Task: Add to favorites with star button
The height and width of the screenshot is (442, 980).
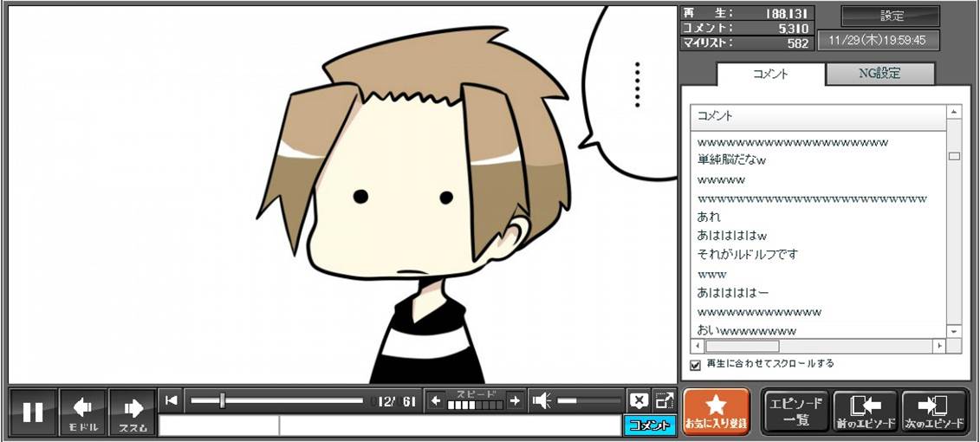Action: tap(716, 412)
